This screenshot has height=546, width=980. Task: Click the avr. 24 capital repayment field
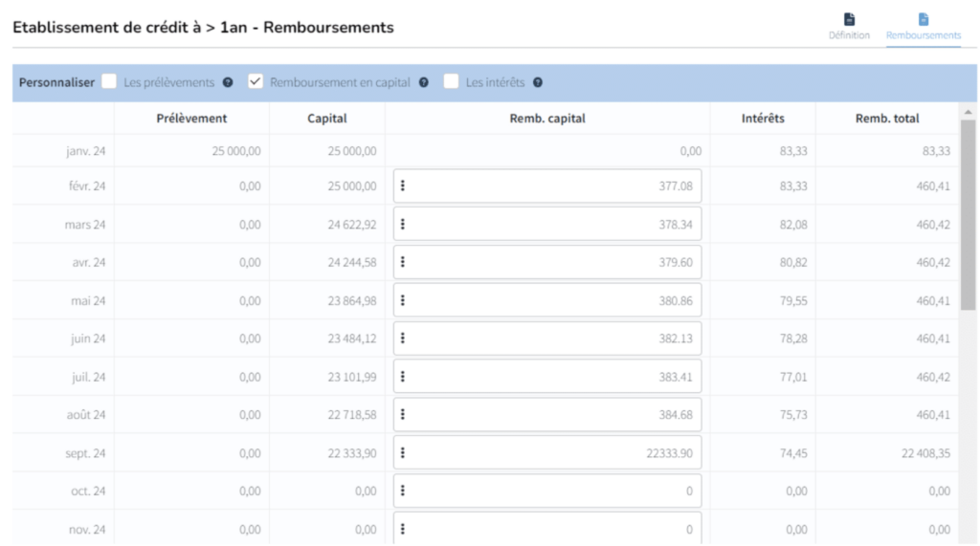pos(555,262)
